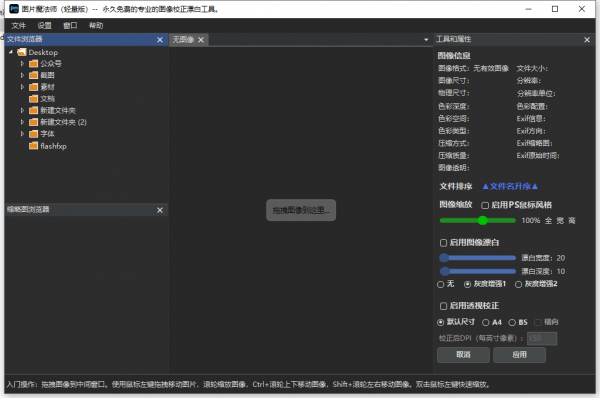Screen dimensions: 600x398
Task: Expand the 素材 folder node
Action: pyautogui.click(x=22, y=87)
